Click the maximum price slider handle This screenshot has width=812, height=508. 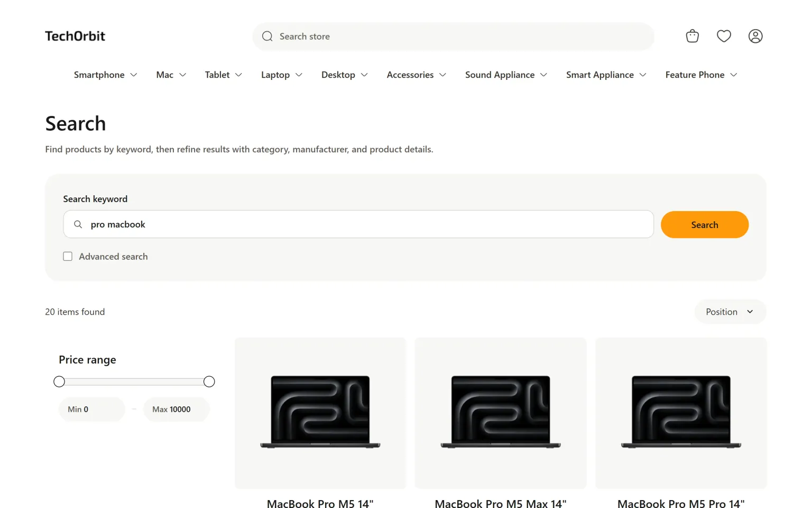(209, 382)
